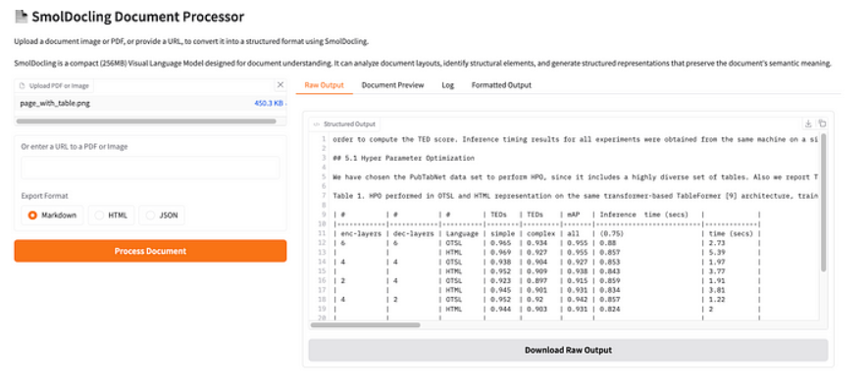This screenshot has width=868, height=388.
Task: Click the vertical scrollbar of the structured output
Action: [x=823, y=202]
